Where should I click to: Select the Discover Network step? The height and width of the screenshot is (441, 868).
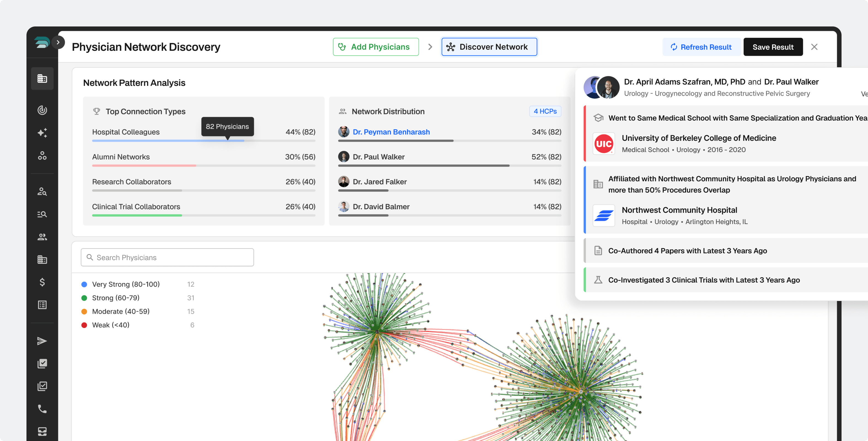489,47
